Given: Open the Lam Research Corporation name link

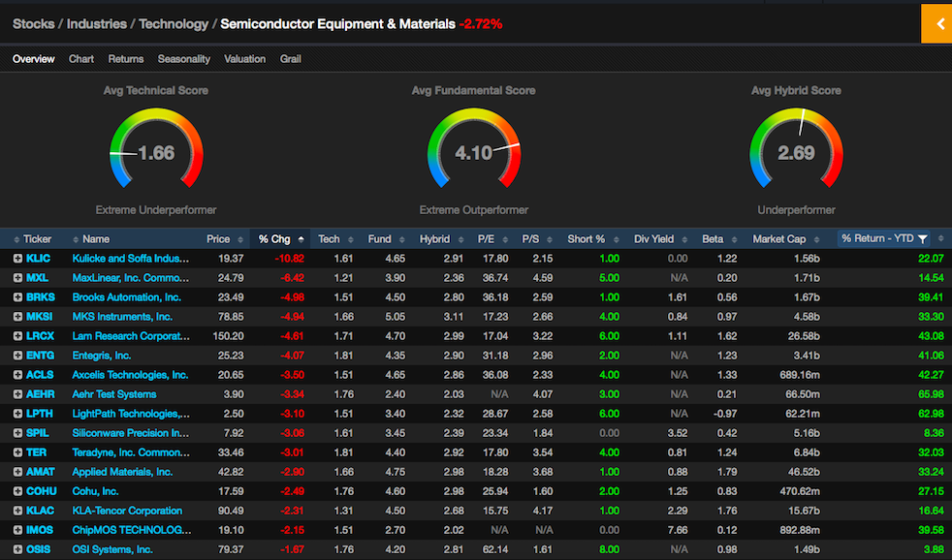Looking at the screenshot, I should [131, 336].
